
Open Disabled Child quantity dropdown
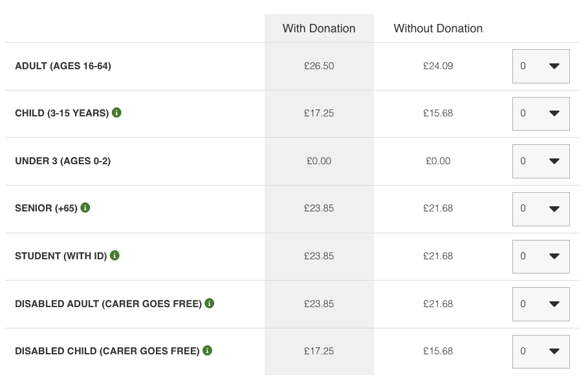tap(541, 352)
